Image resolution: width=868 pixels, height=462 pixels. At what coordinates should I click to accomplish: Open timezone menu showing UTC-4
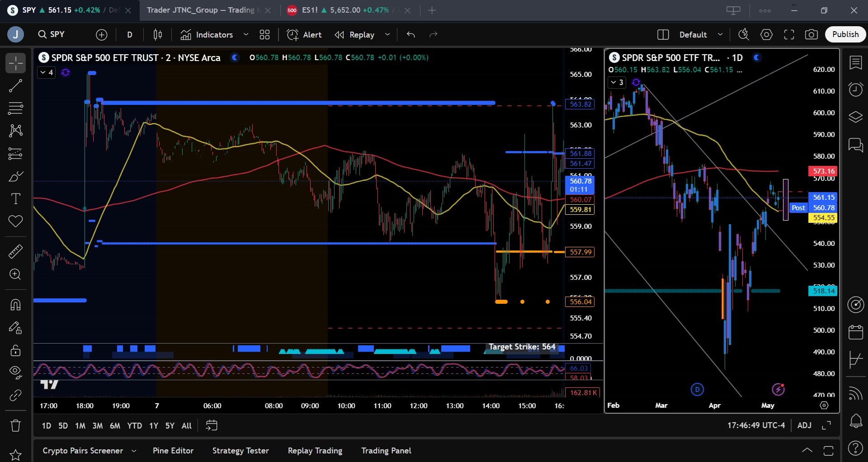pyautogui.click(x=756, y=425)
